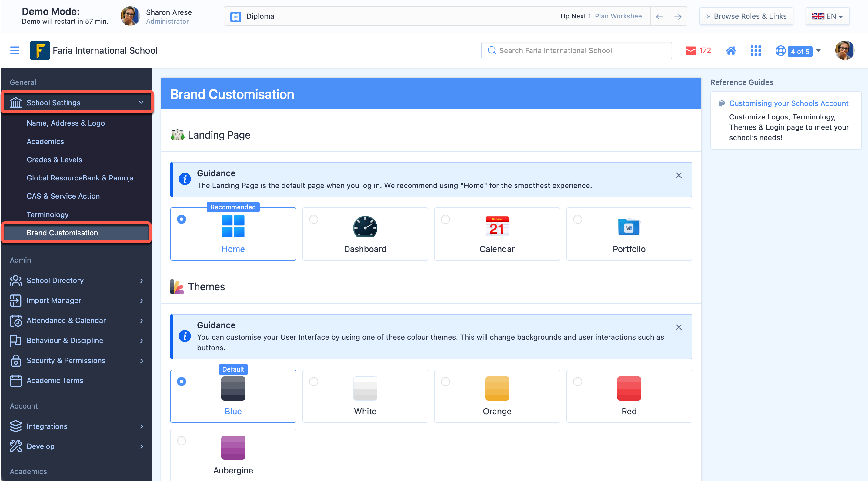Expand Security & Permissions chevron
868x481 pixels.
pos(142,361)
